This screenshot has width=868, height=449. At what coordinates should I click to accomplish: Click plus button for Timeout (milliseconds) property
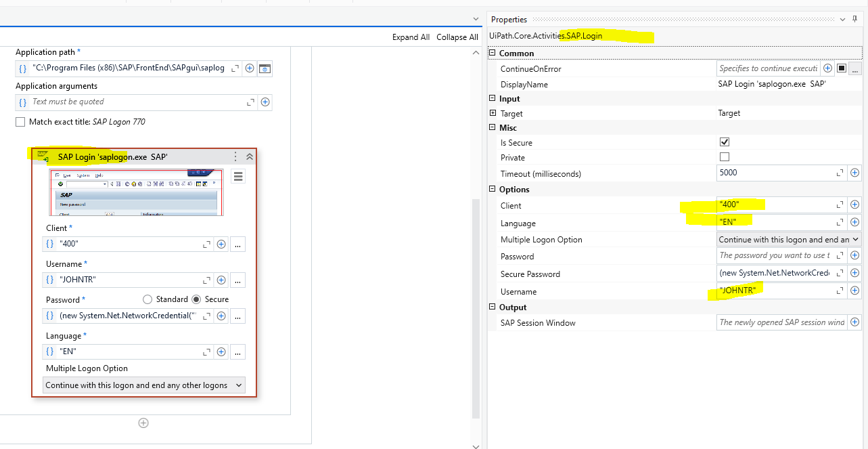tap(854, 173)
